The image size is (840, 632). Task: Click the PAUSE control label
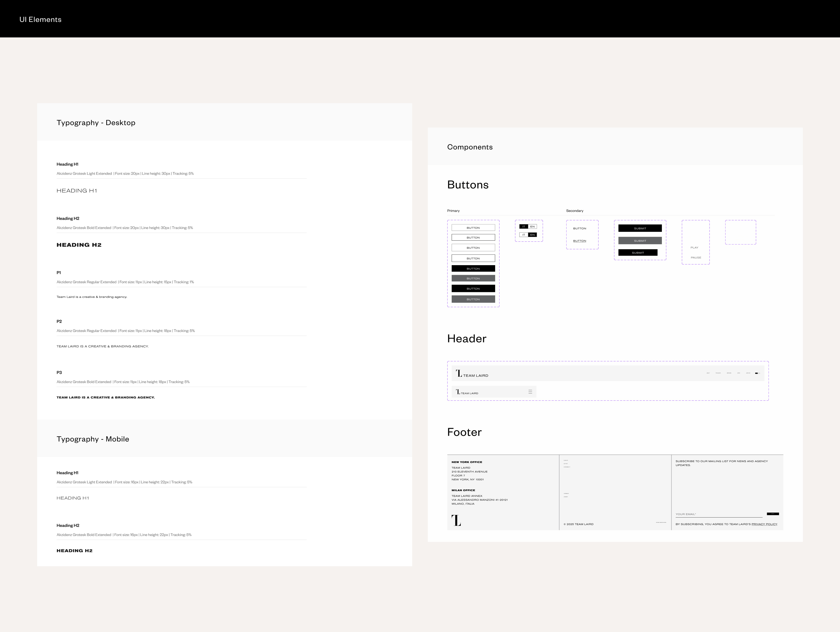[696, 258]
